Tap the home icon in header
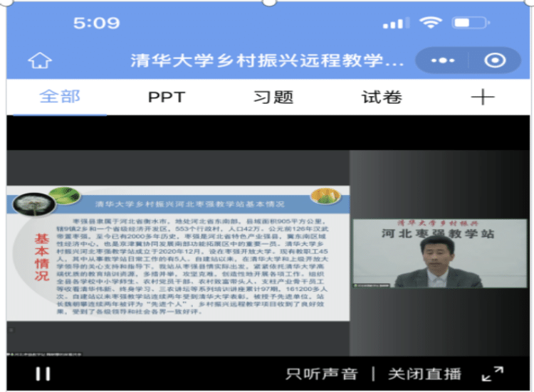534x392 pixels. pyautogui.click(x=40, y=60)
